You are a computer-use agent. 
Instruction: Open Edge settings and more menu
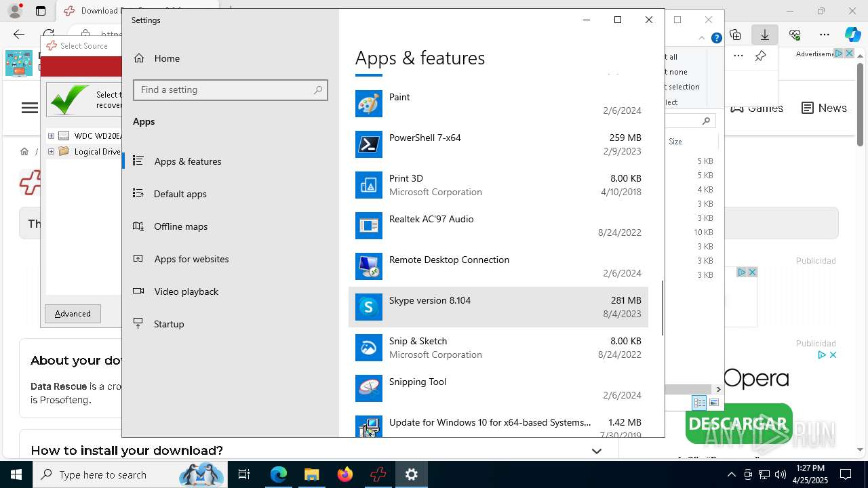(825, 35)
